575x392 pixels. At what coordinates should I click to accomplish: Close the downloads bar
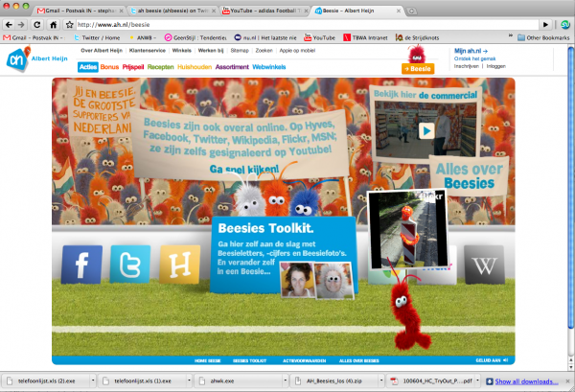click(567, 381)
